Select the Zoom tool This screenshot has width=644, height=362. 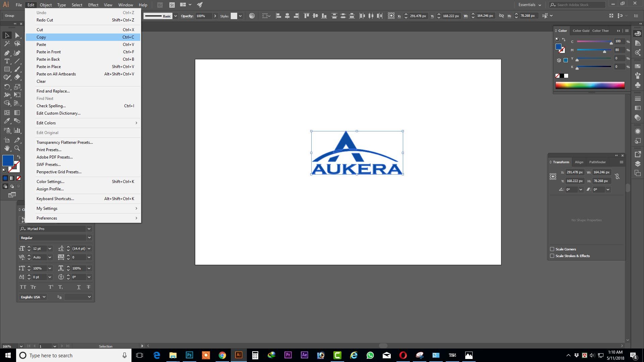pos(17,148)
